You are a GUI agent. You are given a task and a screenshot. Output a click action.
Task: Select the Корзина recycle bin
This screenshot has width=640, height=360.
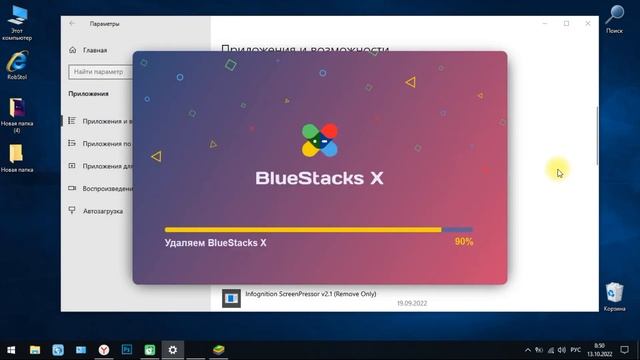(x=614, y=297)
